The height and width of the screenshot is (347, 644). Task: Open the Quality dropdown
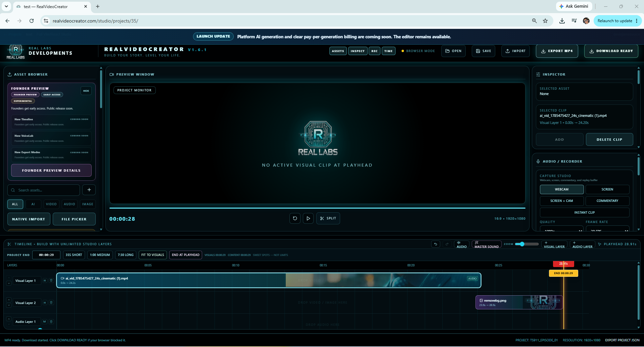(x=561, y=229)
